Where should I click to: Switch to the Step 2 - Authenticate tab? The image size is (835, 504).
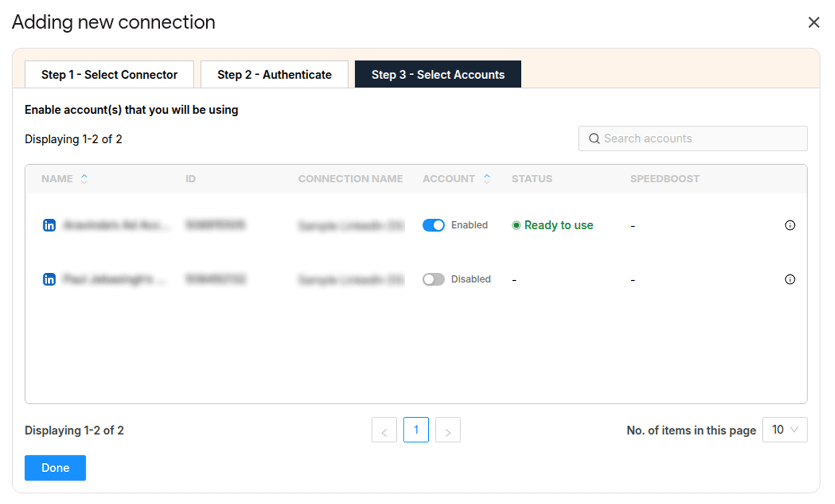(274, 74)
